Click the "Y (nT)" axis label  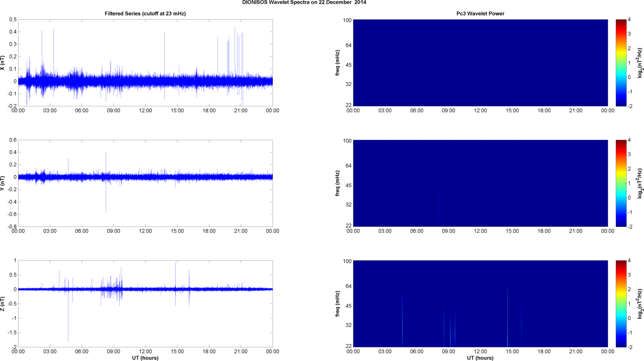3,183
